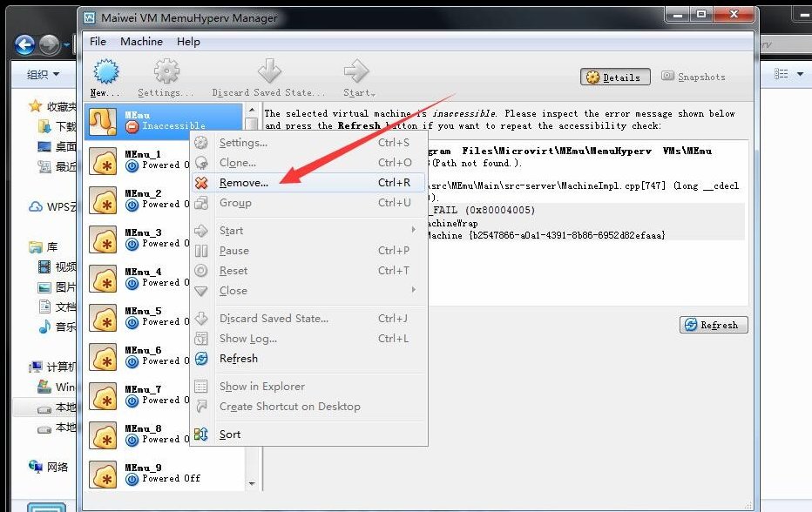Open the File menu
Image resolution: width=812 pixels, height=512 pixels.
pos(98,42)
